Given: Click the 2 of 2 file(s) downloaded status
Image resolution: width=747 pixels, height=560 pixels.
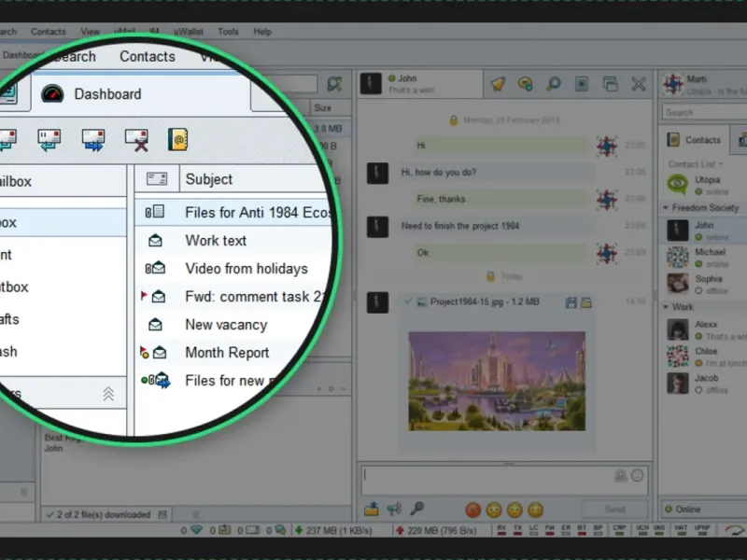Looking at the screenshot, I should click(104, 515).
